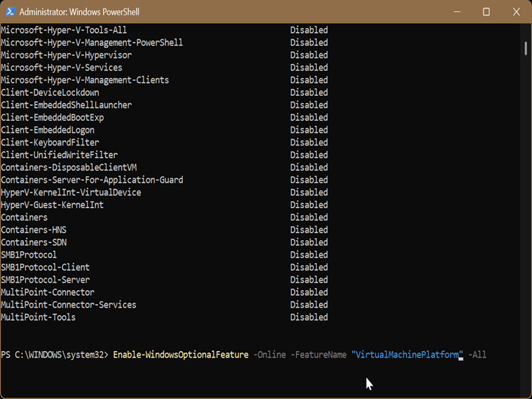Click Disabled state next to SMB1Protocol-Server
Image resolution: width=532 pixels, height=399 pixels.
309,280
